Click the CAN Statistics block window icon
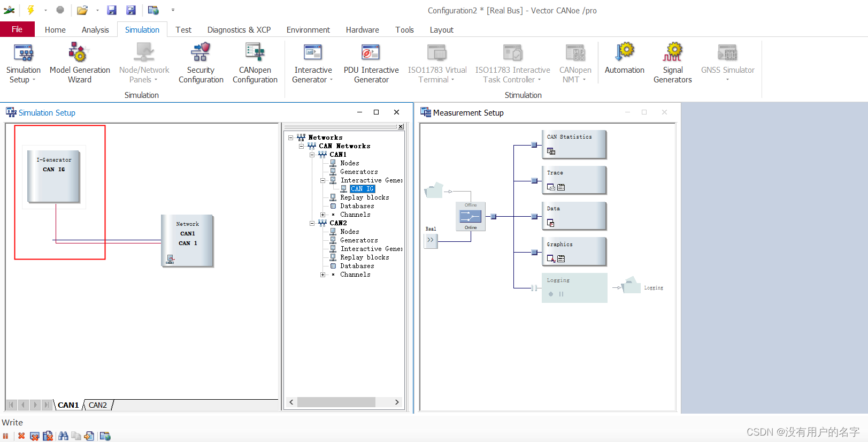The image size is (868, 442). tap(551, 151)
